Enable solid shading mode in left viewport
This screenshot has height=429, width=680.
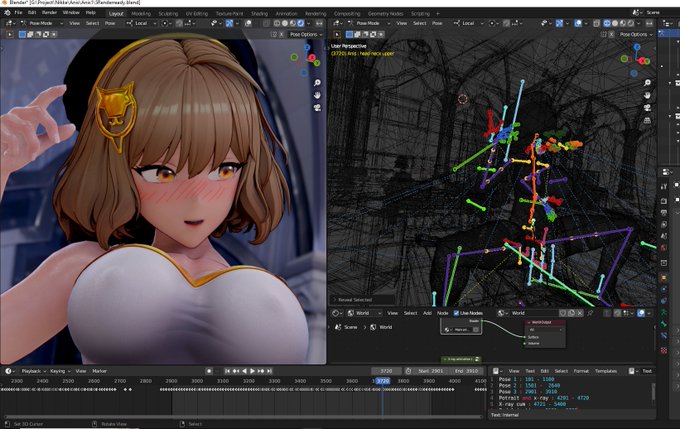click(285, 23)
